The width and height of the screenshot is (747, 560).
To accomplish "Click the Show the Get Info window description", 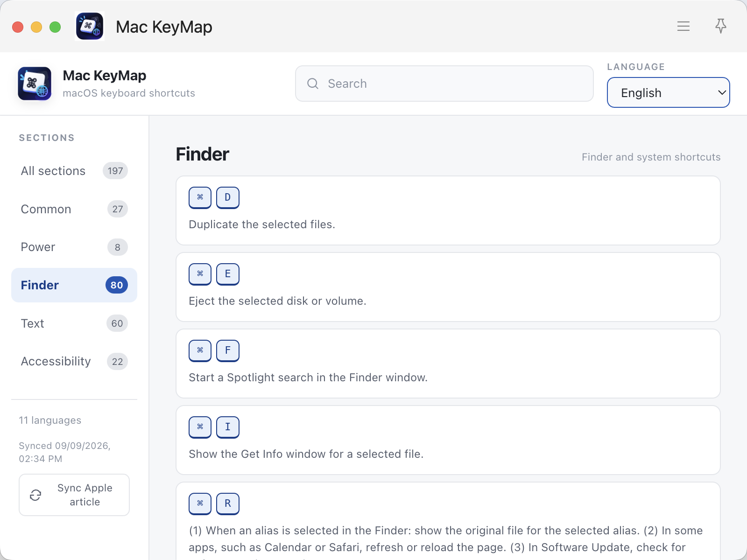I will click(306, 454).
